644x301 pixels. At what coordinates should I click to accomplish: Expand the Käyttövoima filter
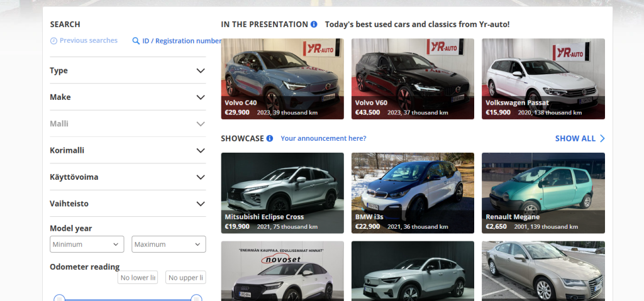coord(128,177)
